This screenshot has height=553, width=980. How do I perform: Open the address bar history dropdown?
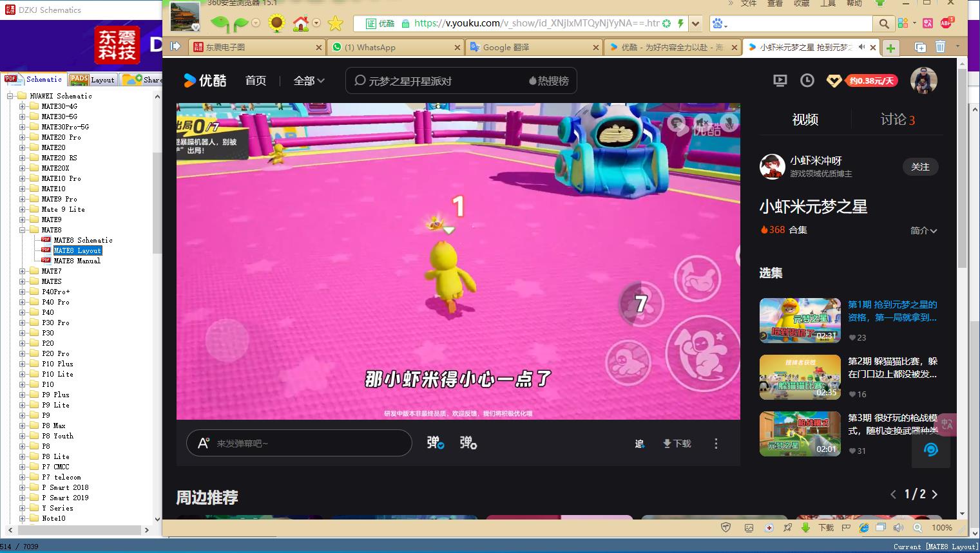click(x=695, y=24)
